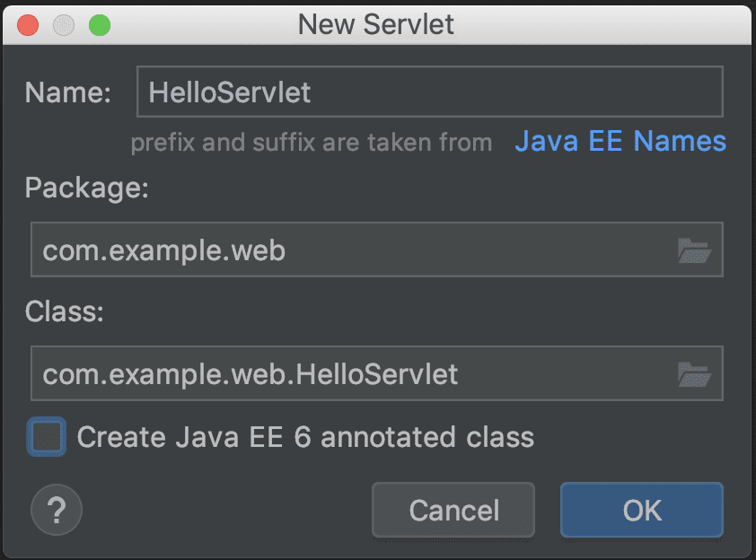
Task: Click the New Servlet title bar text
Action: [x=376, y=24]
